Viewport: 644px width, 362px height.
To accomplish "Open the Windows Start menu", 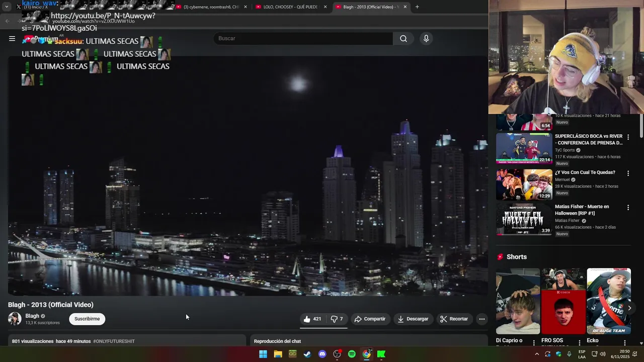I will tap(263, 354).
